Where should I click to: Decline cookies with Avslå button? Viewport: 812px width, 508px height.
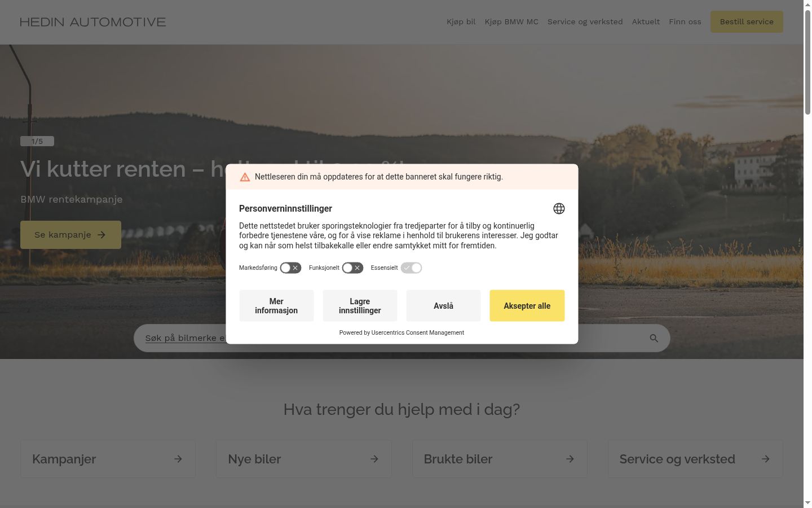tap(443, 306)
